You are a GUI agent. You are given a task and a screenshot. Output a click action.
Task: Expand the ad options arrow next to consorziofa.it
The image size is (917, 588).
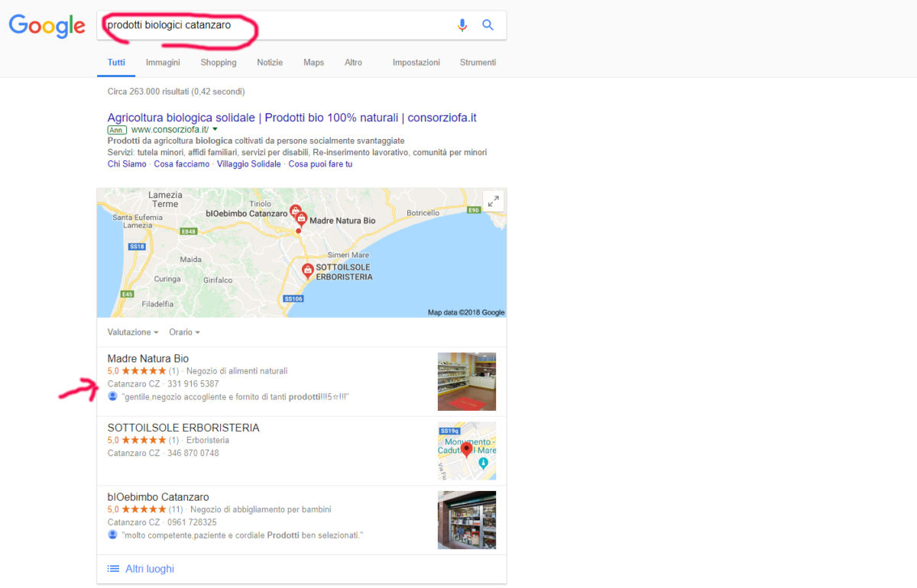click(215, 130)
